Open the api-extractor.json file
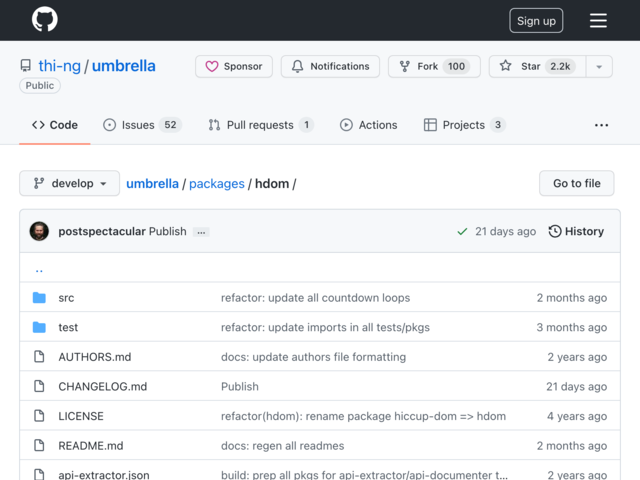The height and width of the screenshot is (480, 640). [104, 475]
